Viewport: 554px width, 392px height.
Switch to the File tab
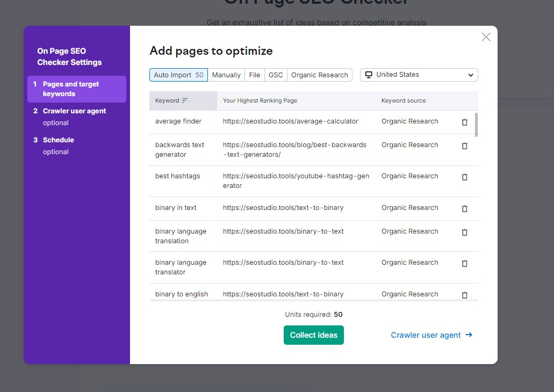tap(254, 75)
